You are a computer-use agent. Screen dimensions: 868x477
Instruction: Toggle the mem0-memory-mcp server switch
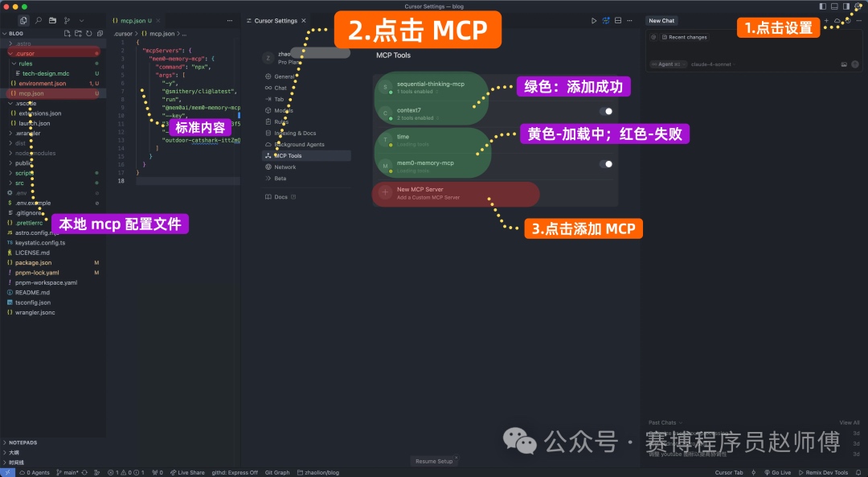606,164
